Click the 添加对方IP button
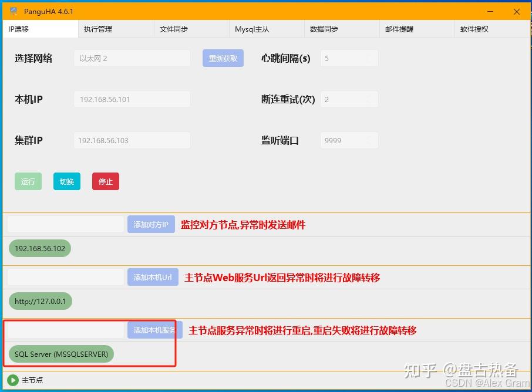532x392 pixels. (151, 224)
